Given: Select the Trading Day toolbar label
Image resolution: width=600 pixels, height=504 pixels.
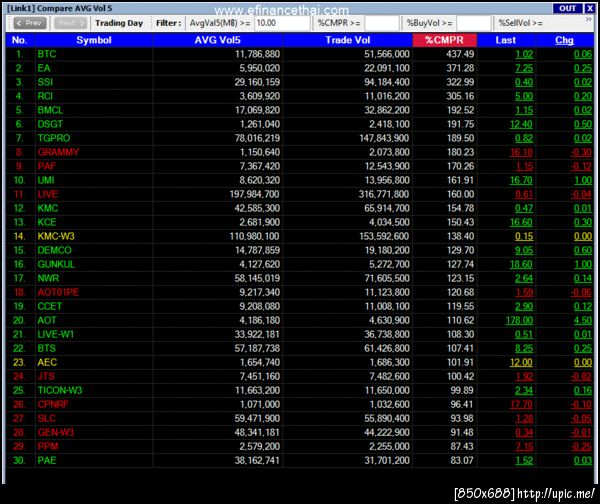Looking at the screenshot, I should pos(119,23).
